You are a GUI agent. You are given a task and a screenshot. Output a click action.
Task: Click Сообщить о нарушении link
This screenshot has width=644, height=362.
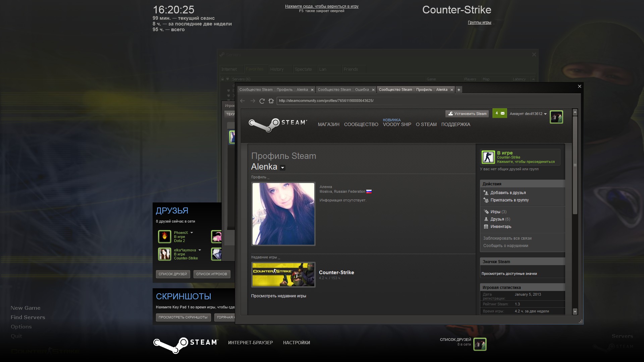point(505,246)
